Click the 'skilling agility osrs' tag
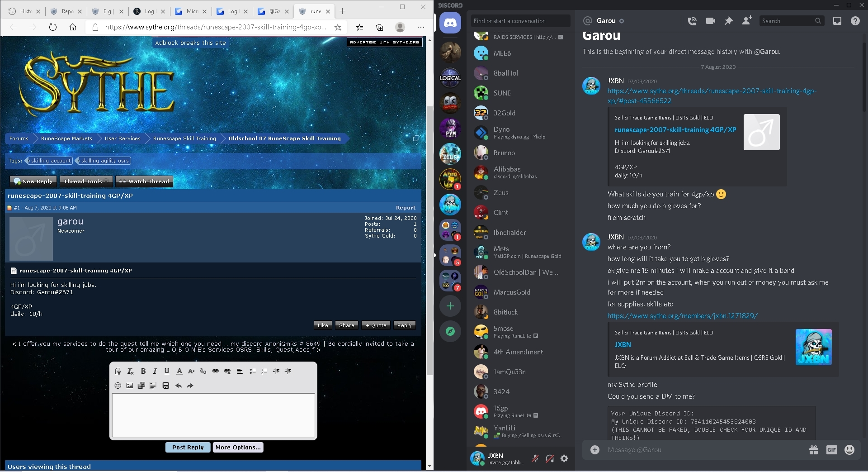The image size is (868, 472). (104, 161)
